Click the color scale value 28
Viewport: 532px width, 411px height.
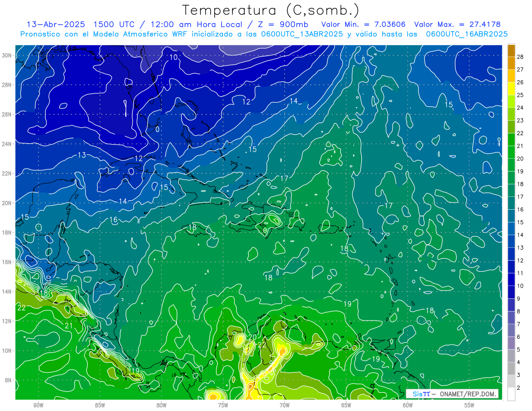[520, 56]
